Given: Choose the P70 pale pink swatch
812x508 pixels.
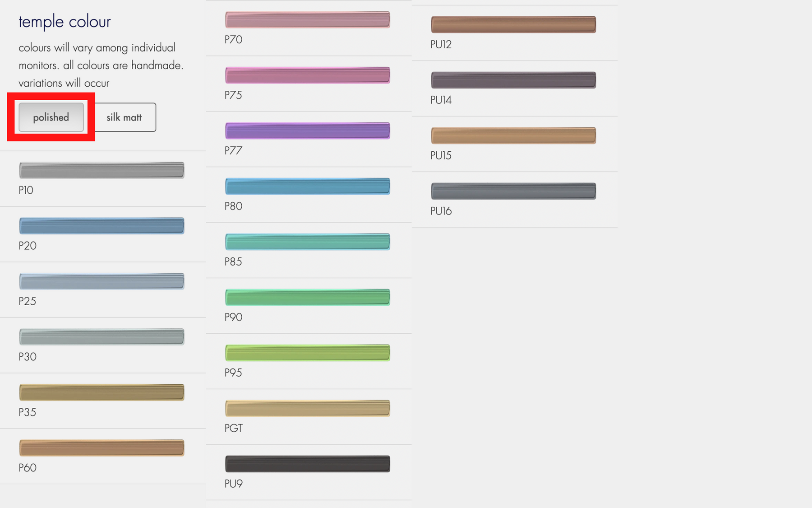Looking at the screenshot, I should (308, 20).
